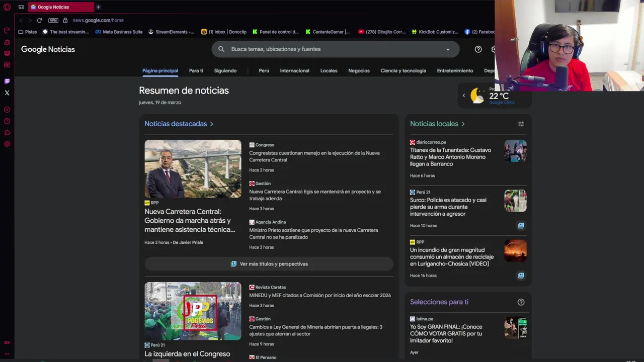Screen dimensions: 644x362
Task: Open the Player sidebar icon
Action: tap(7, 110)
